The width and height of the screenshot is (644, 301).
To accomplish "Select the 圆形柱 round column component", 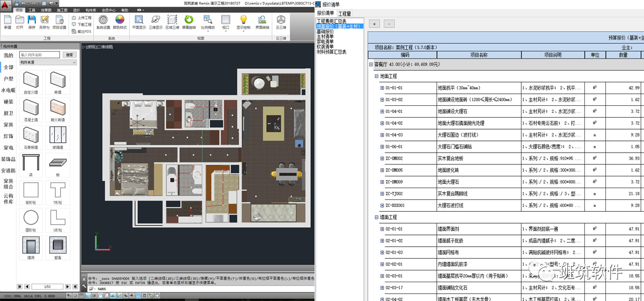I will click(x=31, y=221).
